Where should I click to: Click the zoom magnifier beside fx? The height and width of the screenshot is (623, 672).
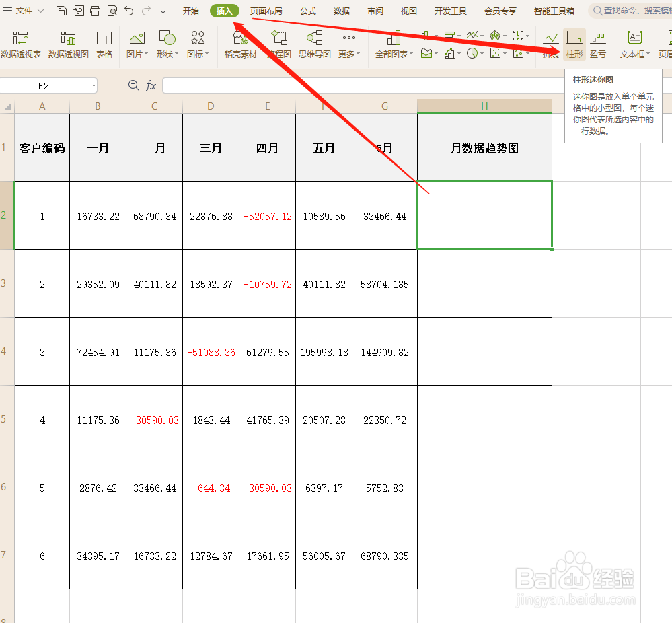coord(134,85)
